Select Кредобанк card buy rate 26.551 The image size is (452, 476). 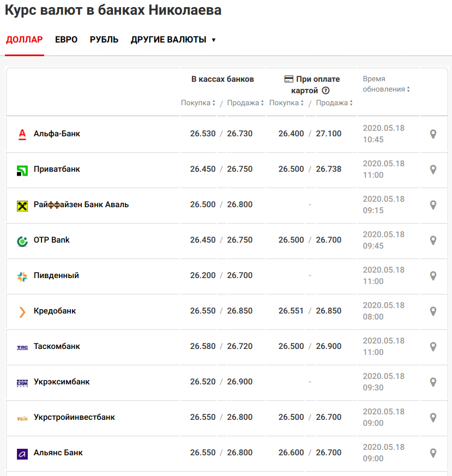pos(291,311)
